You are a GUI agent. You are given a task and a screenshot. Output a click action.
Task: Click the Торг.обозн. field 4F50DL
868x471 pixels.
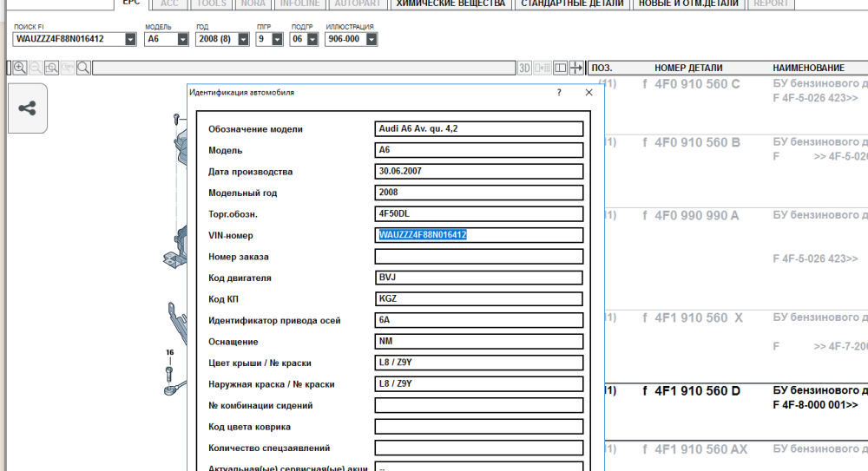[x=479, y=213]
